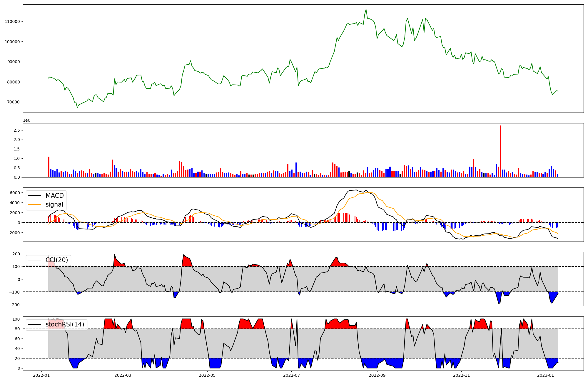588x382 pixels.
Task: Click the 6000 tick on MACD axis
Action: [x=15, y=193]
